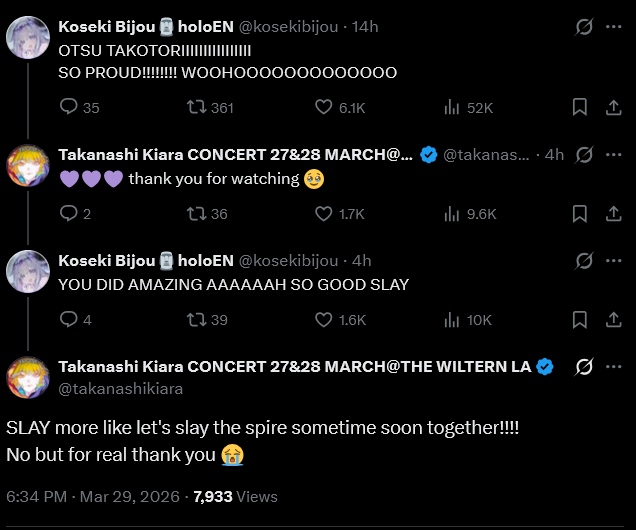The image size is (636, 530).
Task: Click Grok icon on Kiara's thank you reply
Action: pos(586,154)
